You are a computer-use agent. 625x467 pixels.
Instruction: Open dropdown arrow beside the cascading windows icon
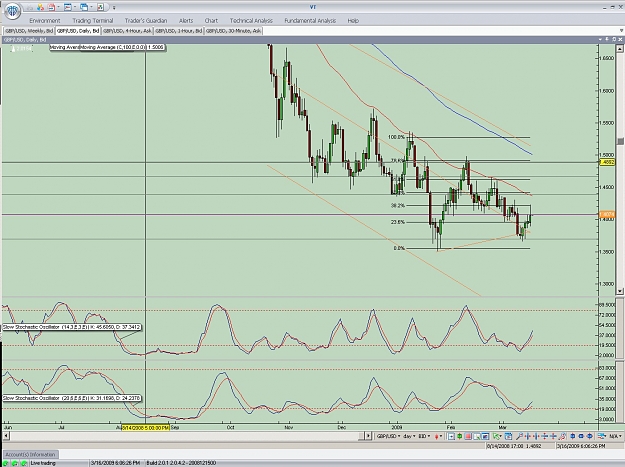tap(91, 7)
